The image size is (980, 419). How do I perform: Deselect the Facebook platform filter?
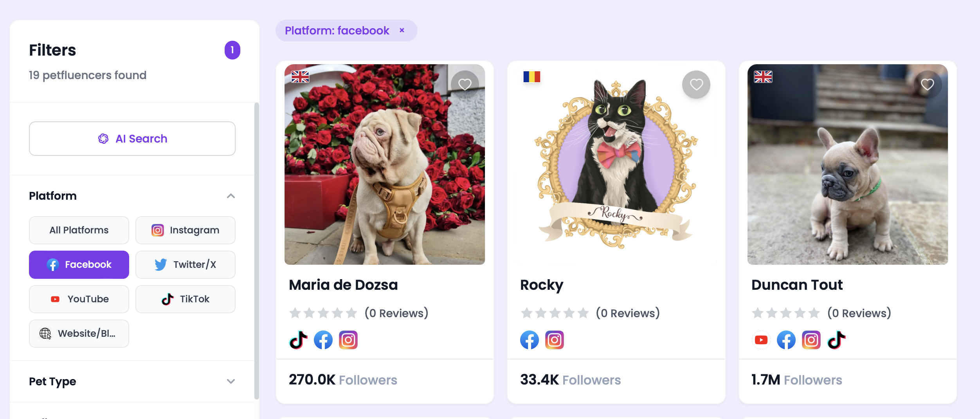click(79, 265)
